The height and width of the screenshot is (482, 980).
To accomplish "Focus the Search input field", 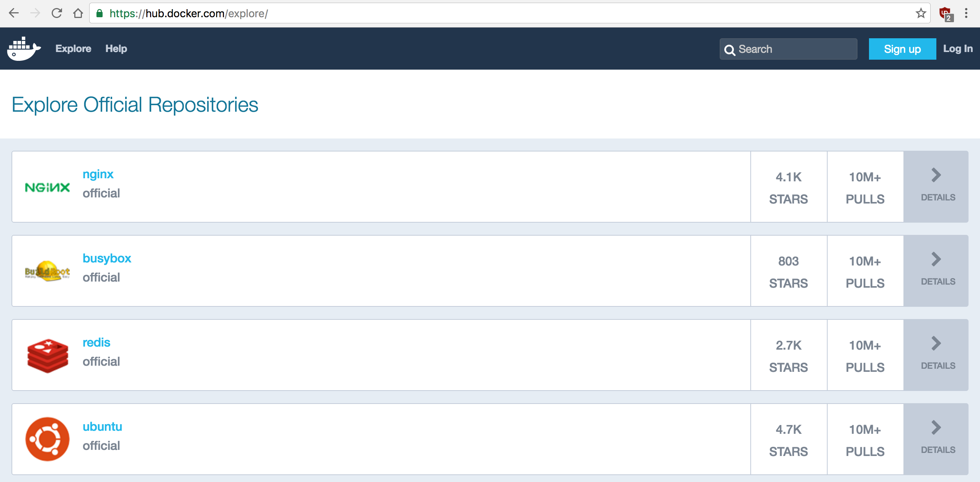I will pyautogui.click(x=789, y=49).
